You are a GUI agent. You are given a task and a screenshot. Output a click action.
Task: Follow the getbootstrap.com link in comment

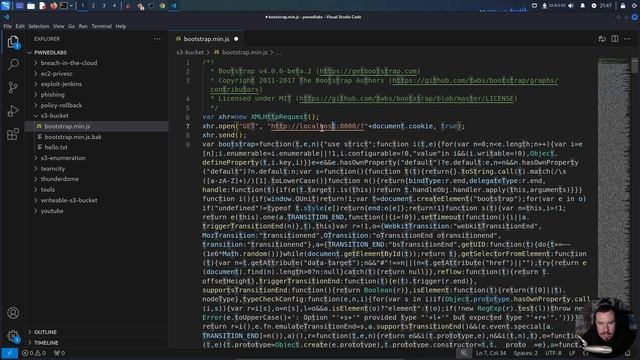click(x=368, y=71)
